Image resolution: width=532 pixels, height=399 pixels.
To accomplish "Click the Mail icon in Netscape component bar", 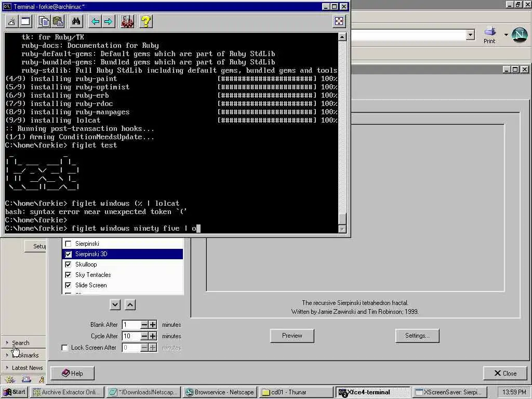I will point(26,380).
